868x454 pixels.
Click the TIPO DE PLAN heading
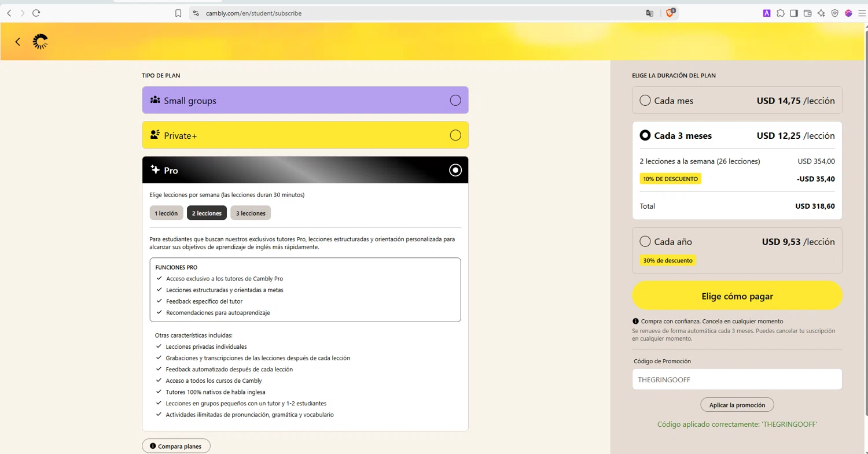pos(161,75)
